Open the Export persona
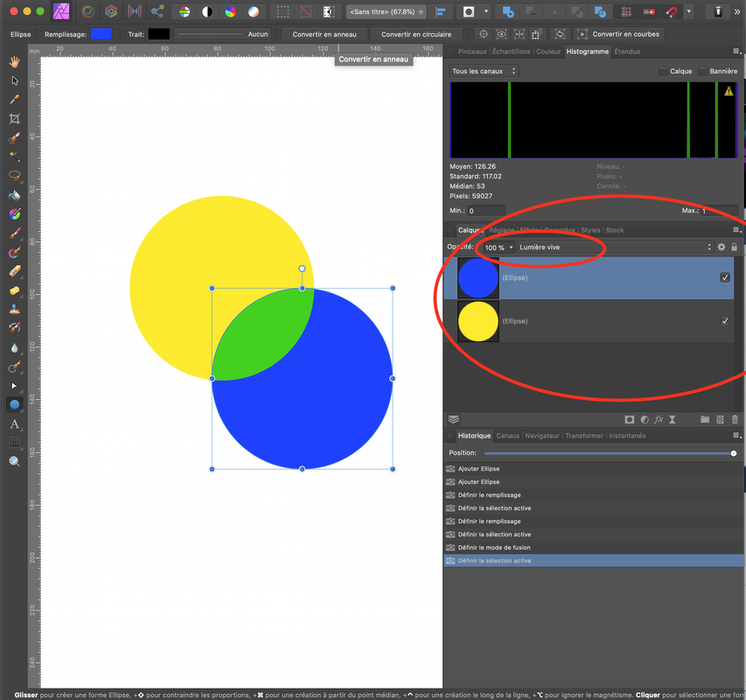 click(157, 11)
